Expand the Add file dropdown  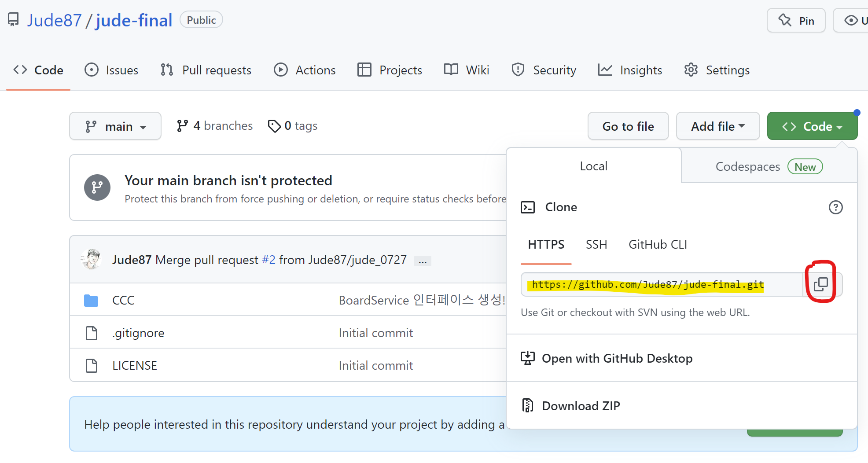(717, 126)
